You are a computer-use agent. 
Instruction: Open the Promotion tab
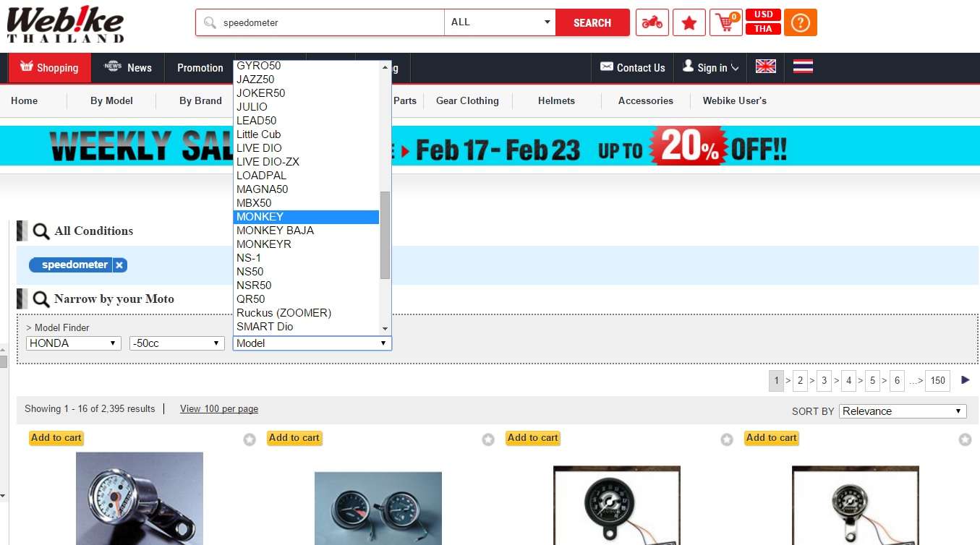pos(200,67)
